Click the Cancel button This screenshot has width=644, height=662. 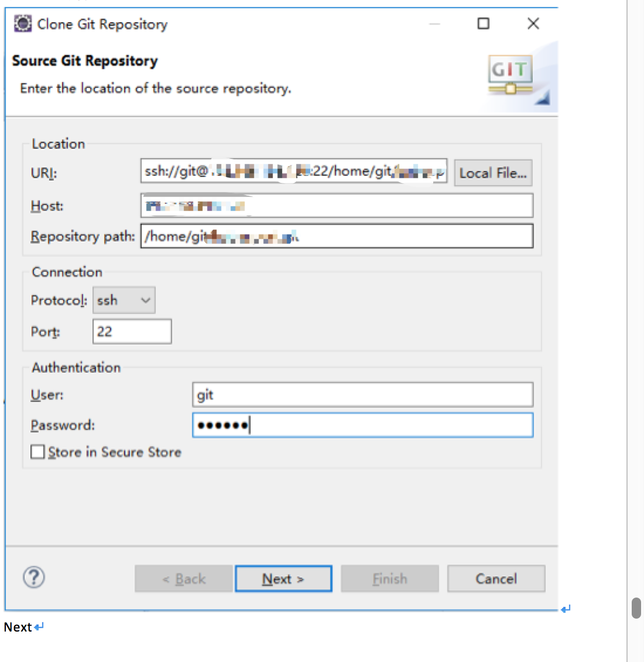coord(496,578)
